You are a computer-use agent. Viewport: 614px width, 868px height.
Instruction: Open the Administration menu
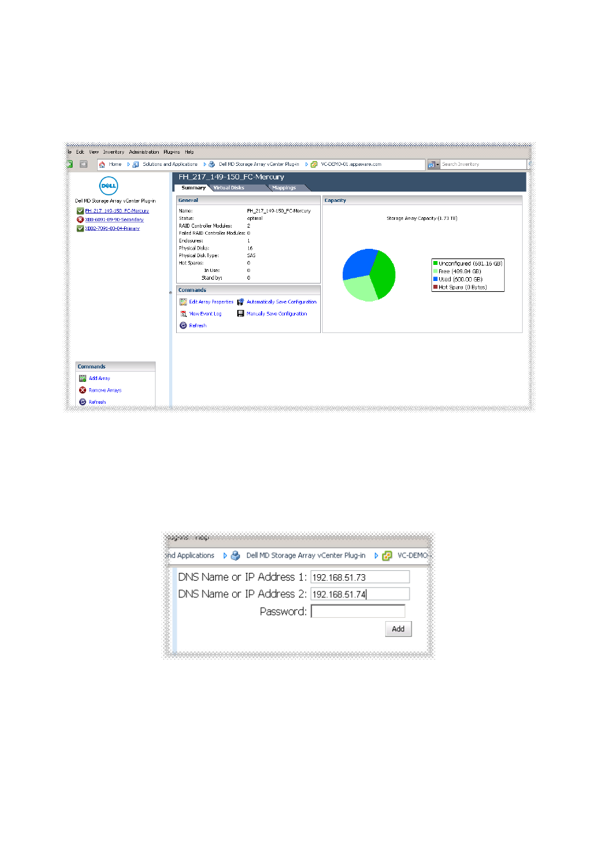pos(144,152)
